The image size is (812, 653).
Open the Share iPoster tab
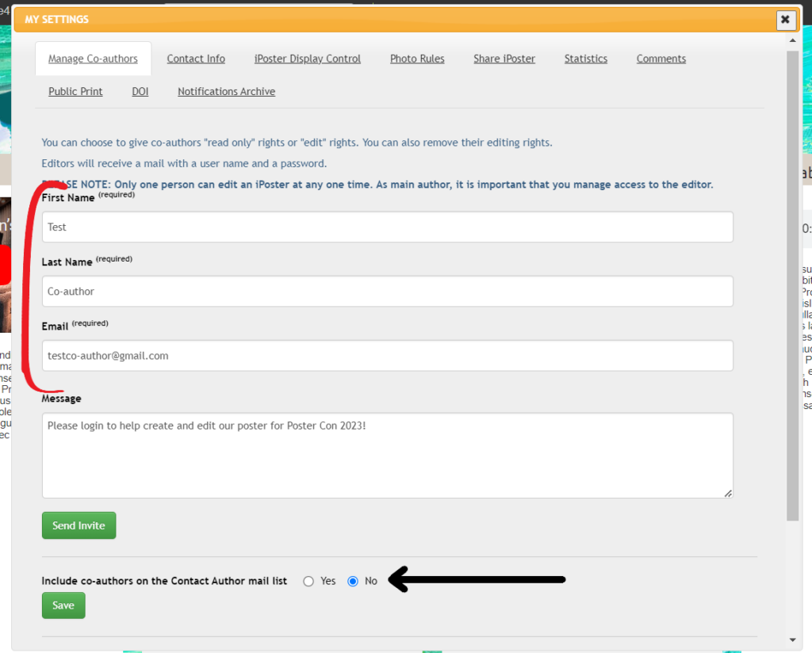pyautogui.click(x=504, y=58)
